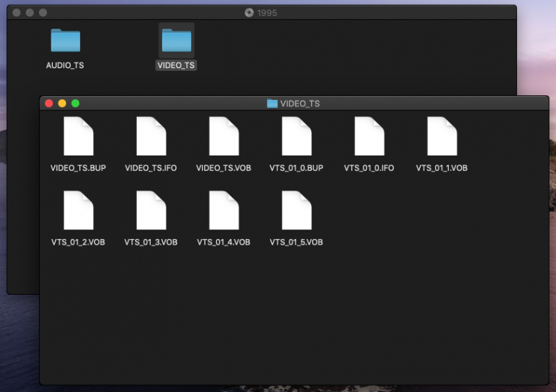Select the VTS_01_0.BUP file icon
Screen dimensions: 556x392
coord(297,136)
